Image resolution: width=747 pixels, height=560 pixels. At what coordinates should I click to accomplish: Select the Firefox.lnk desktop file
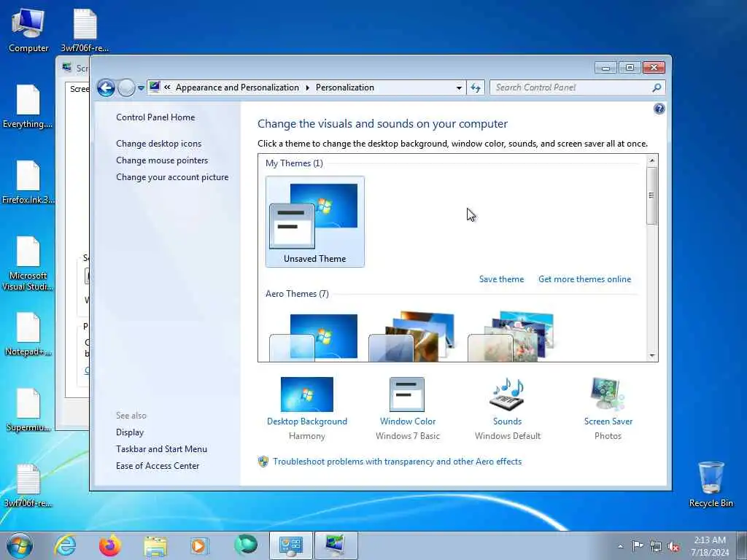click(x=28, y=182)
